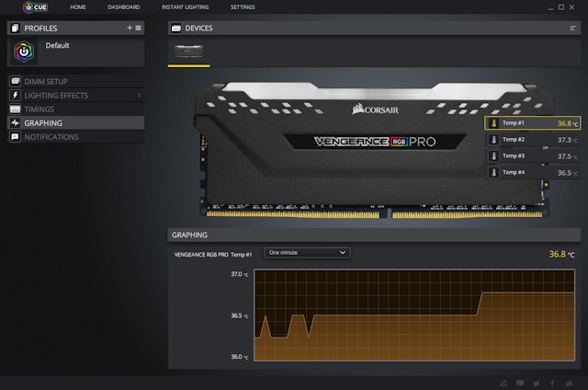Viewport: 588px width, 390px height.
Task: Select the Vengeance RAM device thumbnail
Action: [189, 52]
